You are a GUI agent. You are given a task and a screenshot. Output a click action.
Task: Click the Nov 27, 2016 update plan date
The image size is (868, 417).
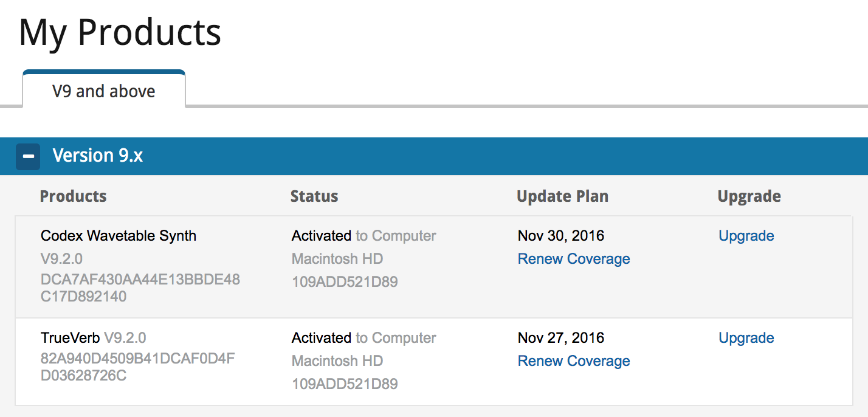pos(561,338)
